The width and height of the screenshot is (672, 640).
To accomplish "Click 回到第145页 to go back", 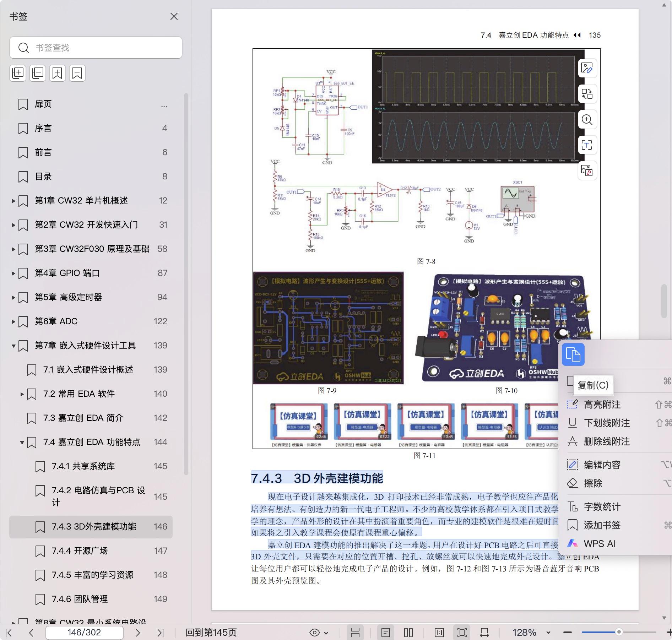I will [211, 633].
